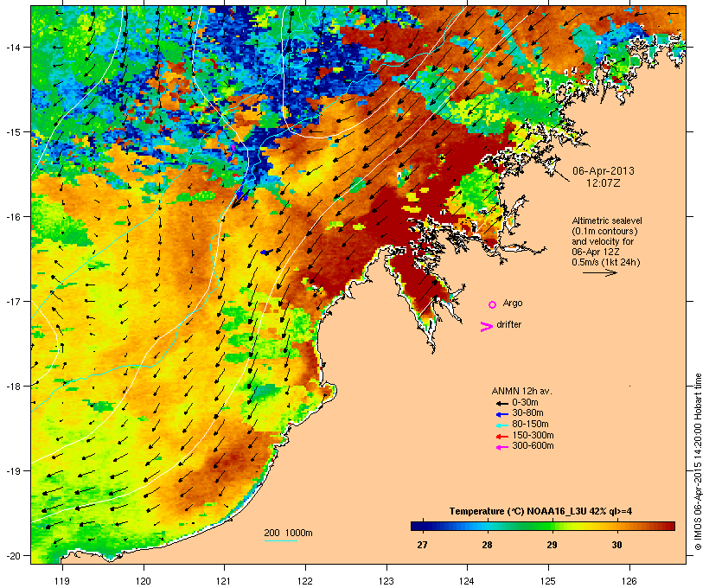Click the latitude label -18

[x=12, y=386]
